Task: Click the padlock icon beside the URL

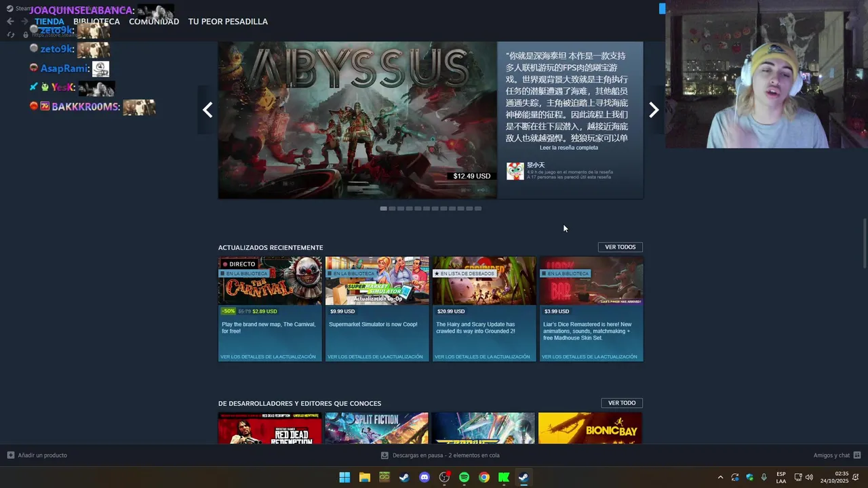Action: pos(25,35)
